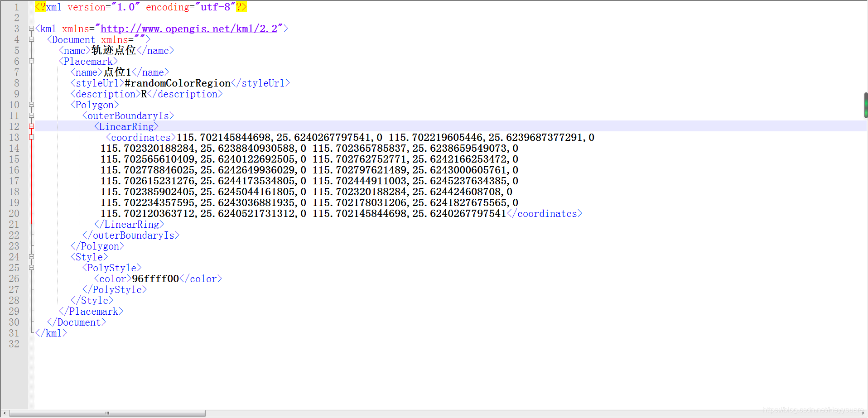Click the closing Polygon tag
Viewport: 868px width, 418px height.
click(97, 246)
